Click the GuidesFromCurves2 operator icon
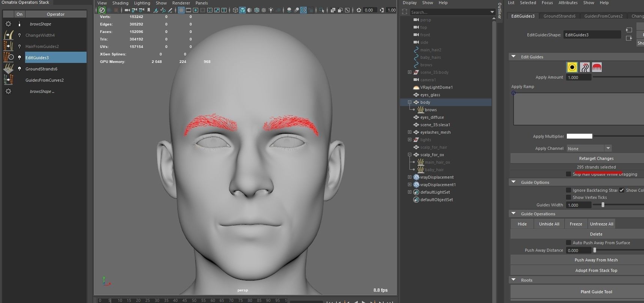644x303 pixels. (x=8, y=80)
